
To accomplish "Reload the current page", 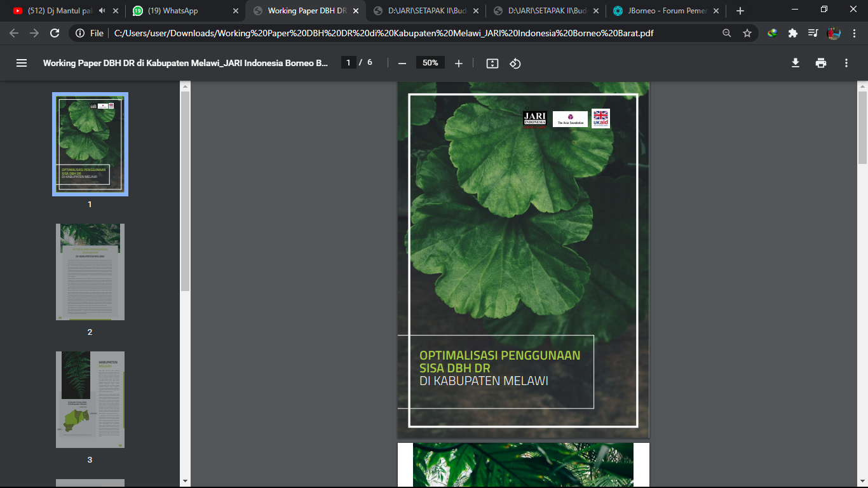I will click(55, 33).
